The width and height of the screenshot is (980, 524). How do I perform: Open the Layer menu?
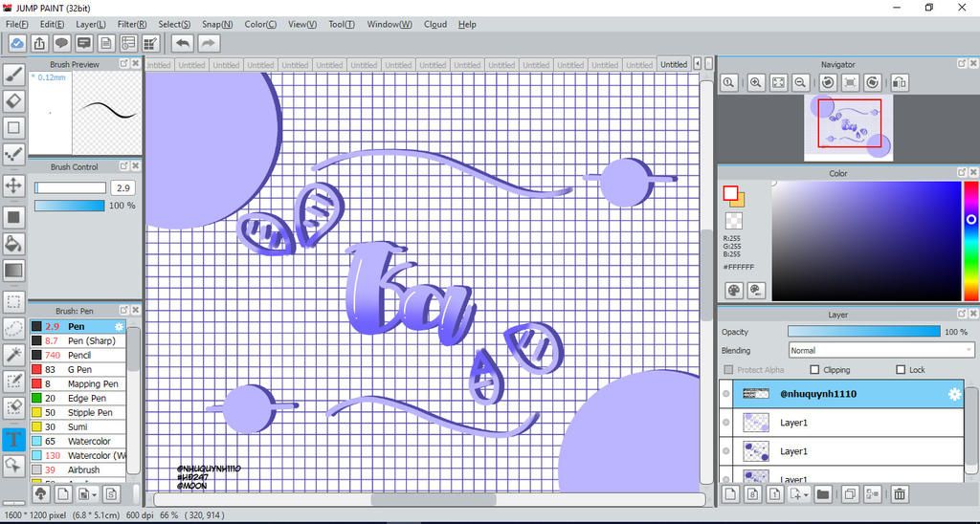point(91,24)
